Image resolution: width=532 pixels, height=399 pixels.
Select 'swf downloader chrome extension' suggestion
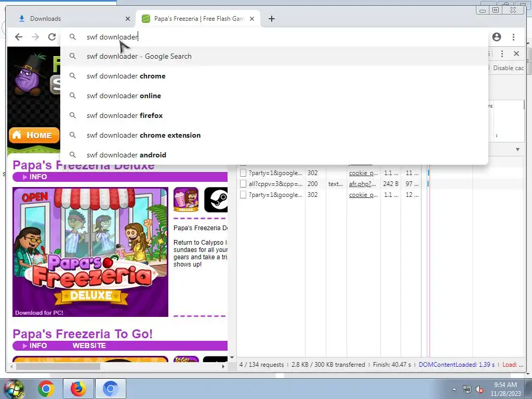274,135
